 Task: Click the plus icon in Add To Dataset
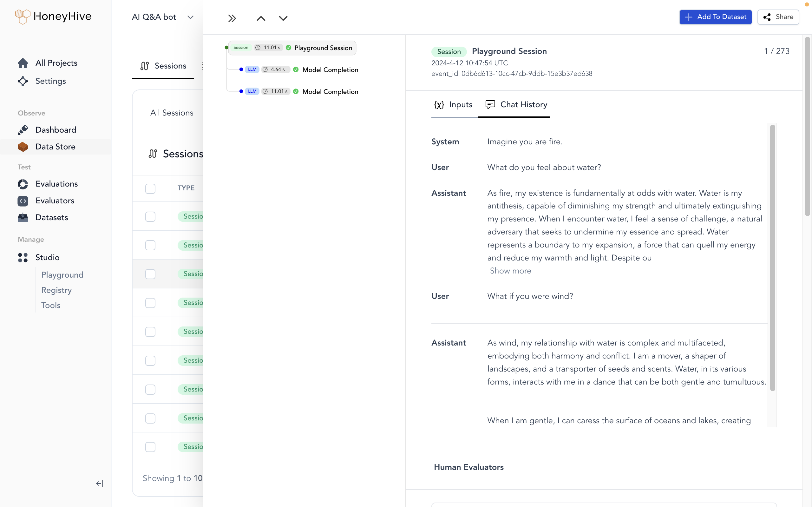(x=688, y=17)
